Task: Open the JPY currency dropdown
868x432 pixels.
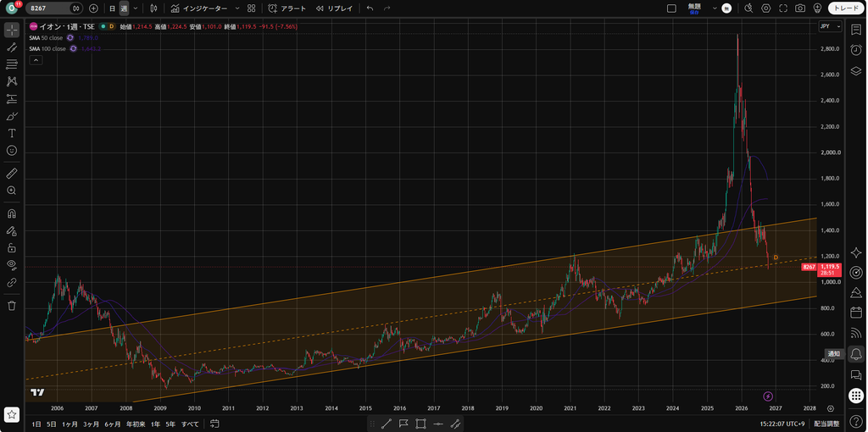Action: (x=831, y=26)
